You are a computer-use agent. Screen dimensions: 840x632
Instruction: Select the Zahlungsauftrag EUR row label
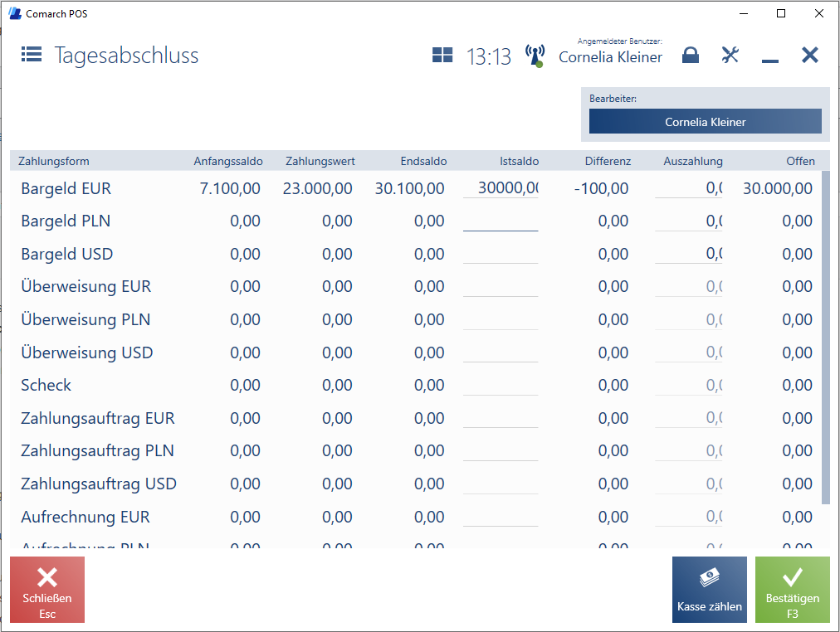point(97,418)
